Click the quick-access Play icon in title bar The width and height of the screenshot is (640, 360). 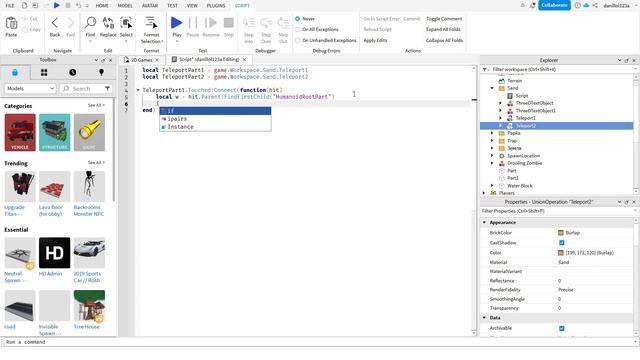(56, 5)
